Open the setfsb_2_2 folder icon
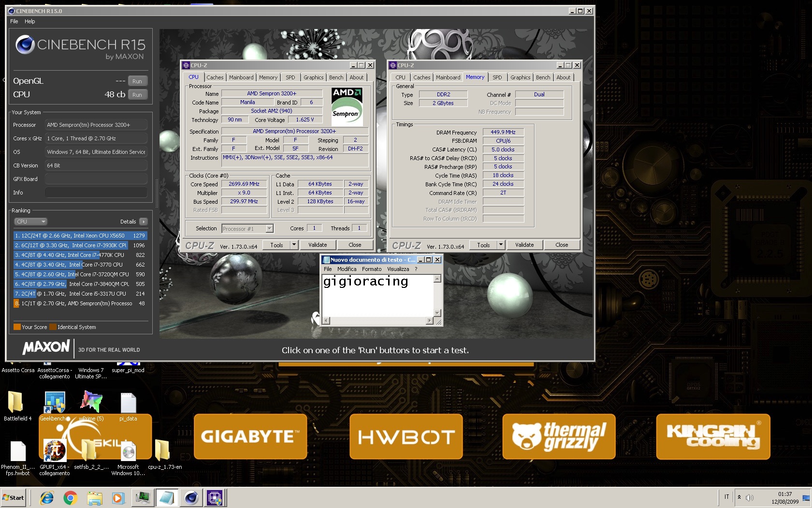Viewport: 812px width, 508px height. [89, 451]
